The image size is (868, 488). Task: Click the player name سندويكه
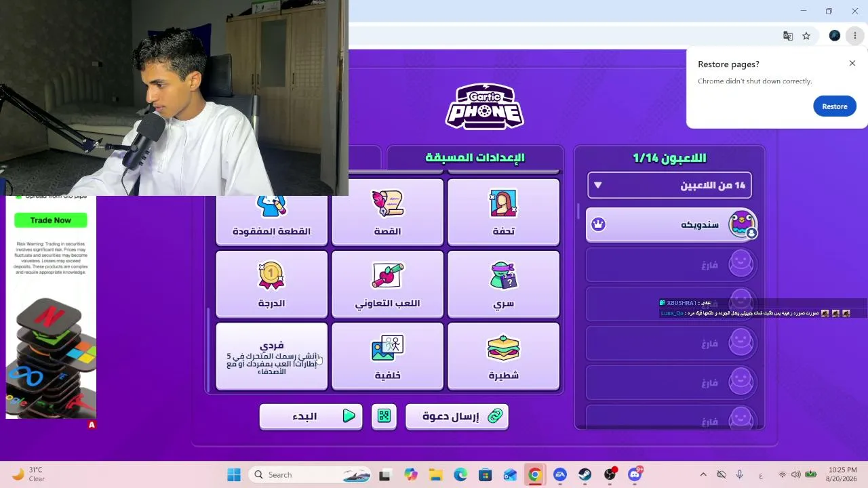pos(700,224)
